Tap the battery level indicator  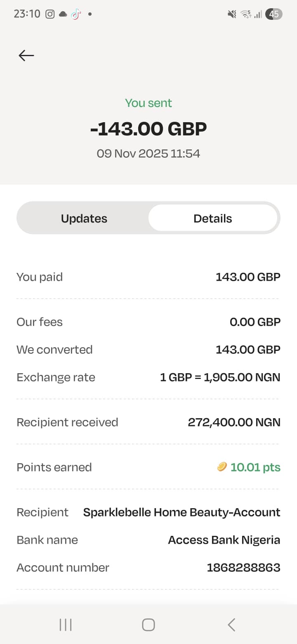(274, 14)
